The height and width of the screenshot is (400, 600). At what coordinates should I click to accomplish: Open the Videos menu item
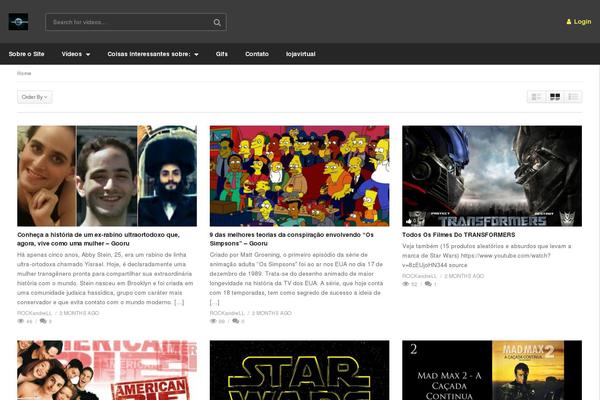(x=72, y=54)
